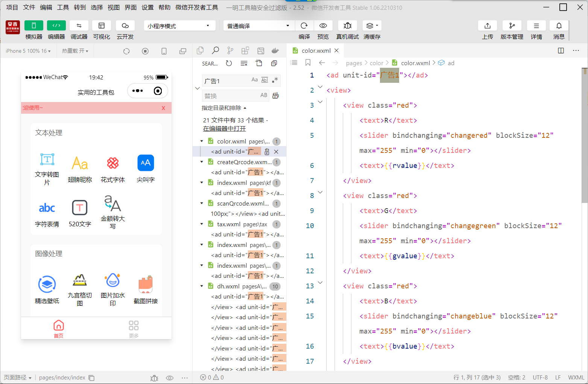Click the editor bookmark icon

[308, 62]
